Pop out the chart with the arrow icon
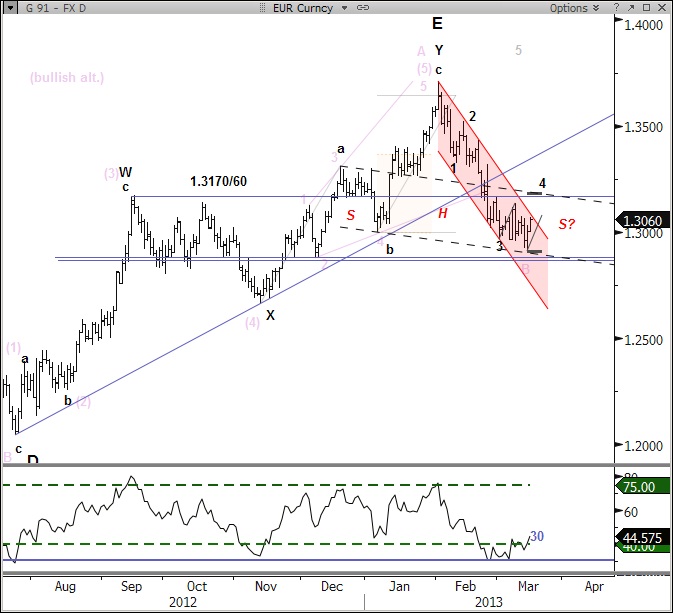Viewport: 674px width, 613px height. tap(631, 8)
